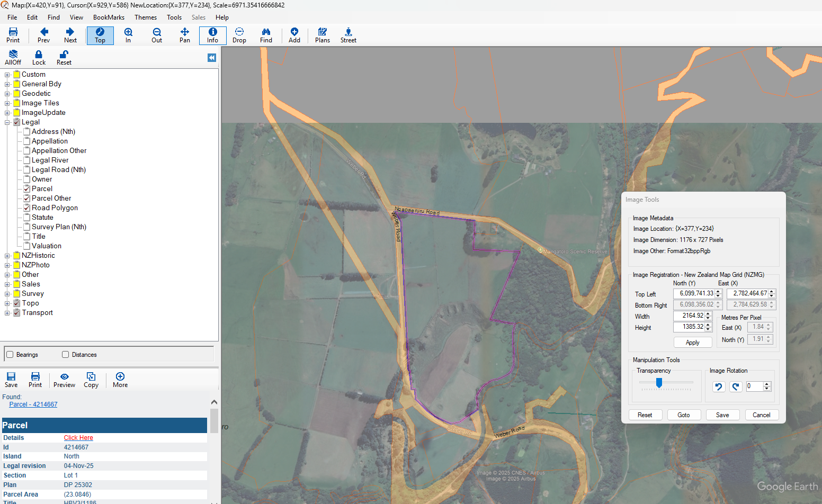Collapse the Legal layer group
The width and height of the screenshot is (822, 504).
[7, 122]
